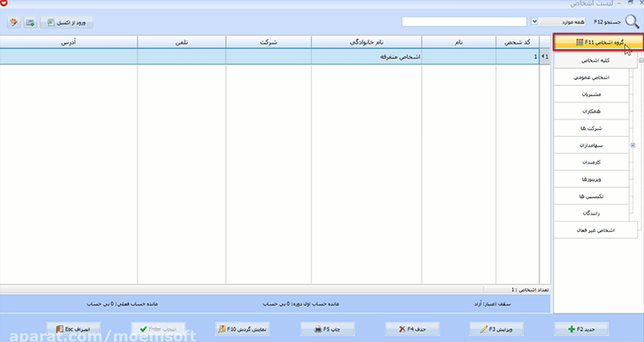Select شرکت ها group
This screenshot has width=644, height=342.
pyautogui.click(x=592, y=128)
